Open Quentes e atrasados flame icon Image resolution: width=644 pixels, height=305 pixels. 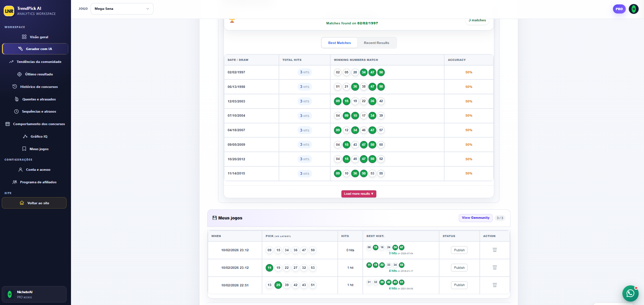(x=17, y=99)
